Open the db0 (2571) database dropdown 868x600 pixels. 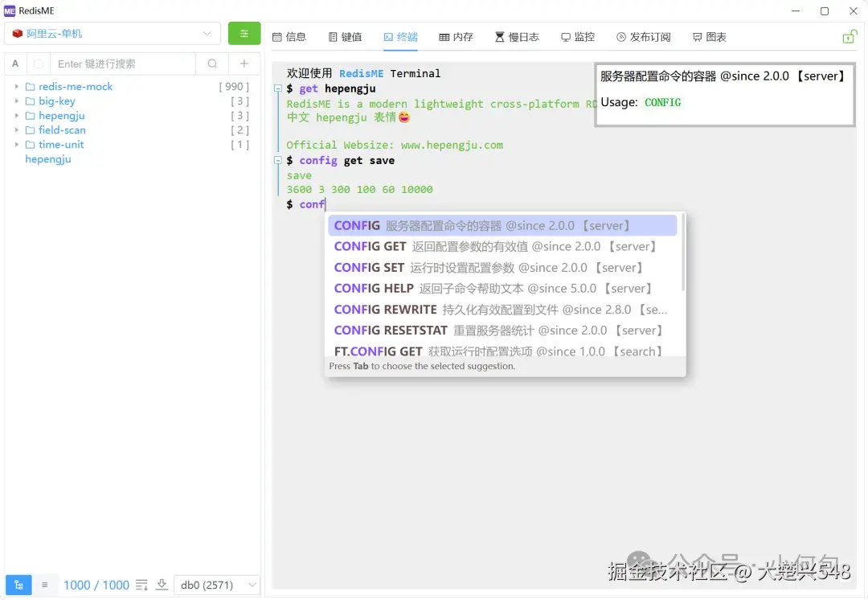pyautogui.click(x=216, y=585)
